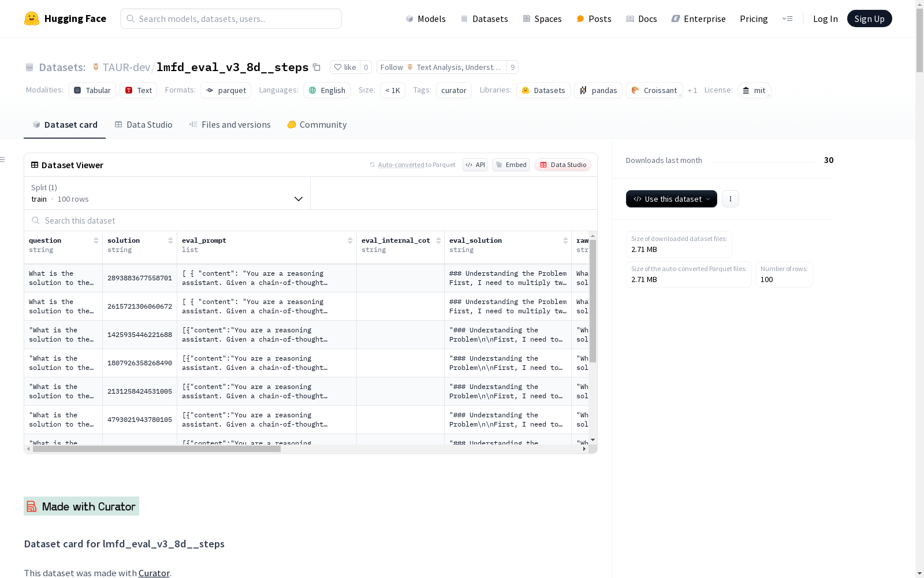The width and height of the screenshot is (924, 578).
Task: Click solution cell 1807926358268490
Action: coord(140,363)
